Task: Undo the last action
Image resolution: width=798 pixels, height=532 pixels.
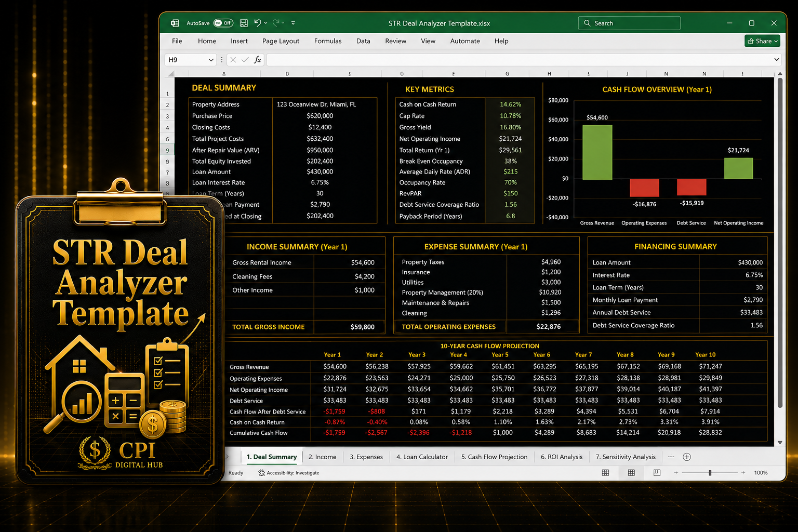Action: (258, 23)
